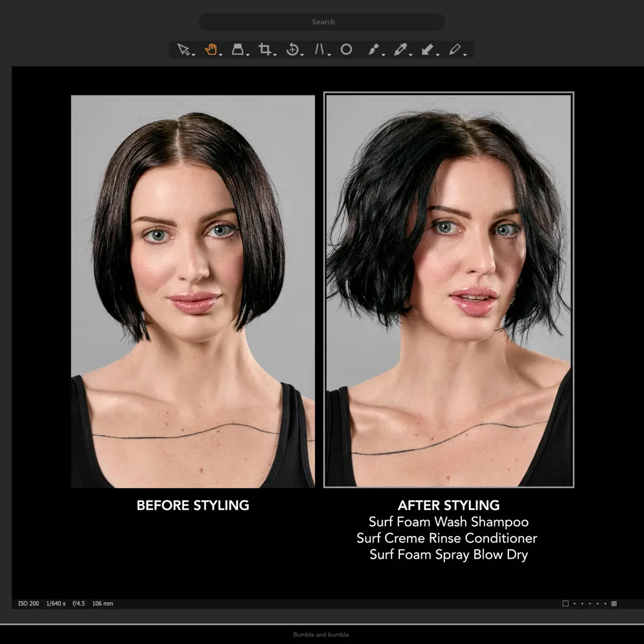Toggle the square color tag box
The height and width of the screenshot is (644, 644).
point(565,604)
